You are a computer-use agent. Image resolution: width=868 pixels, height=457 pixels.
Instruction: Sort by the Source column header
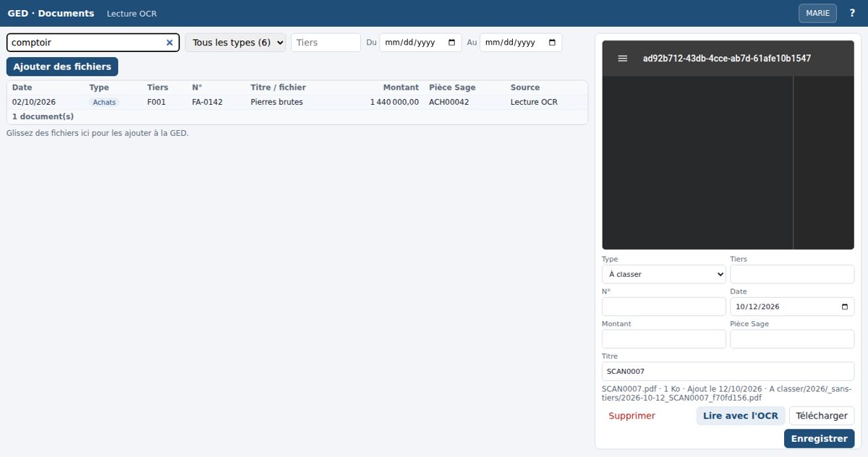point(525,87)
